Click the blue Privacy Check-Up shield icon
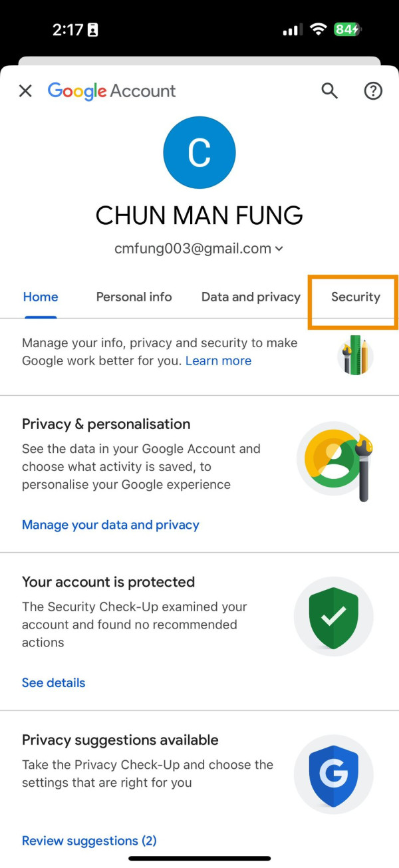Screen dimensions: 399x868 point(333,774)
